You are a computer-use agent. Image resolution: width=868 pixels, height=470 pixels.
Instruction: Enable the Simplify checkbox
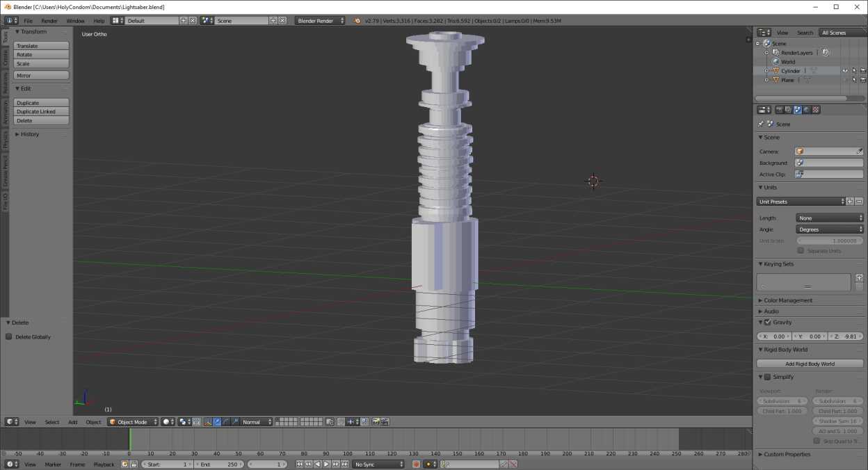point(768,378)
